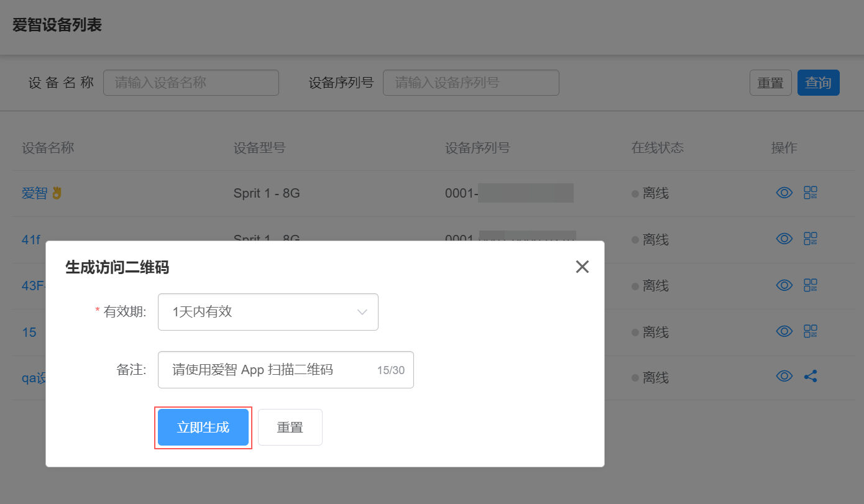Click the QR code icon for 41f device
Screen dimensions: 864x504
point(811,239)
